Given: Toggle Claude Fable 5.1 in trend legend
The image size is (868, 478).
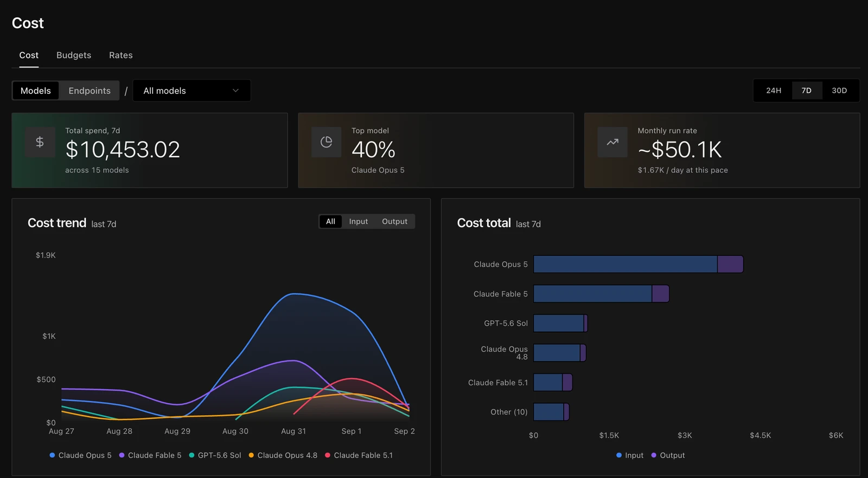Looking at the screenshot, I should [x=359, y=455].
